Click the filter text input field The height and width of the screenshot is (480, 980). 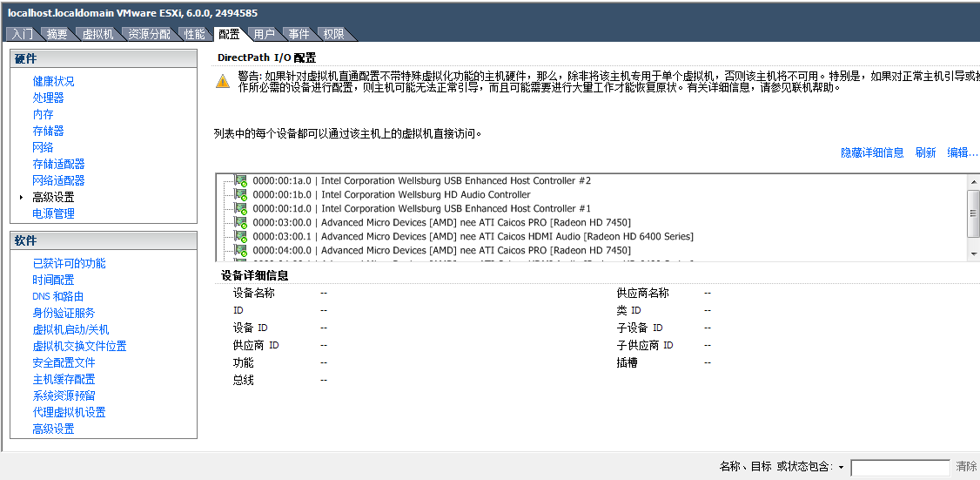pos(900,468)
